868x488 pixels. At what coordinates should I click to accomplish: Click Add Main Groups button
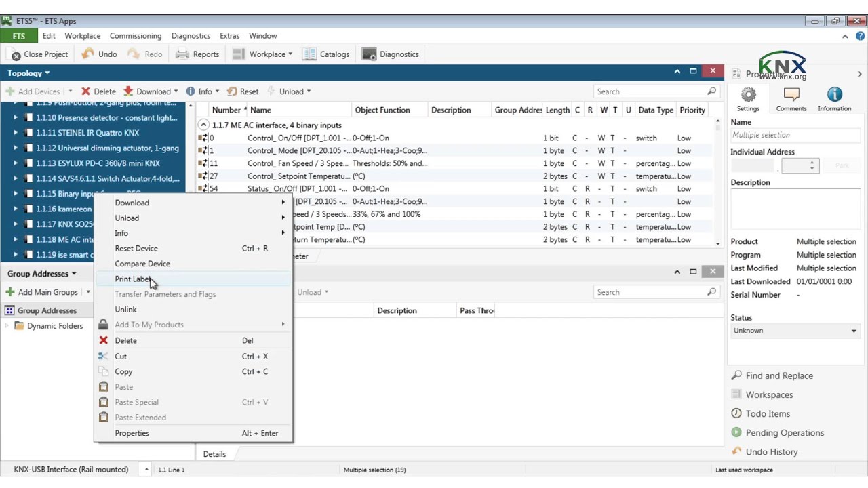(x=41, y=292)
